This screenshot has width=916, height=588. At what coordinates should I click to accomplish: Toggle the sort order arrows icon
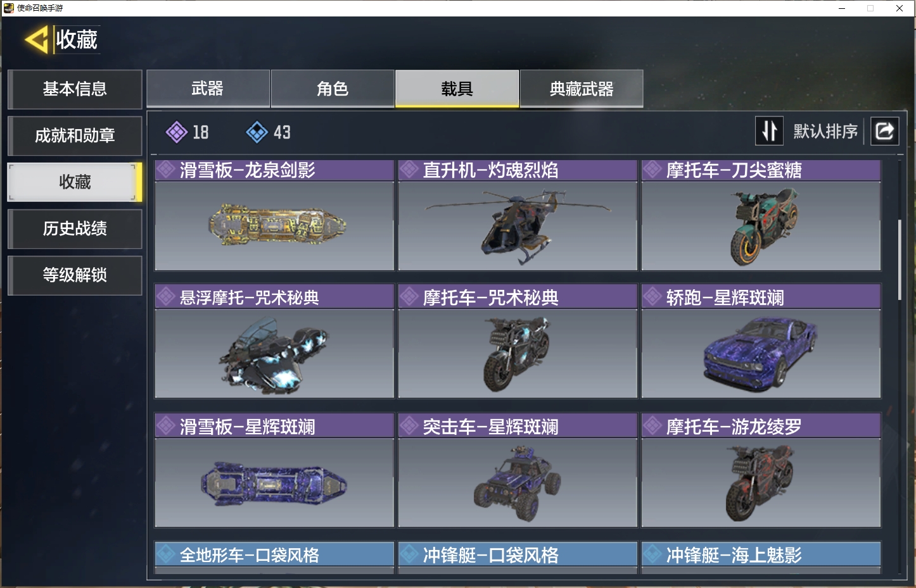point(769,131)
